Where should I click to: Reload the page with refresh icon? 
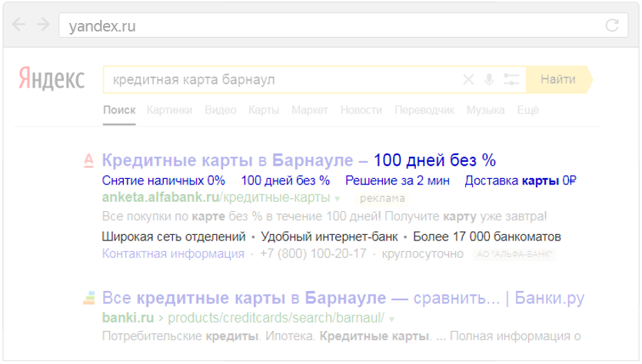[612, 25]
